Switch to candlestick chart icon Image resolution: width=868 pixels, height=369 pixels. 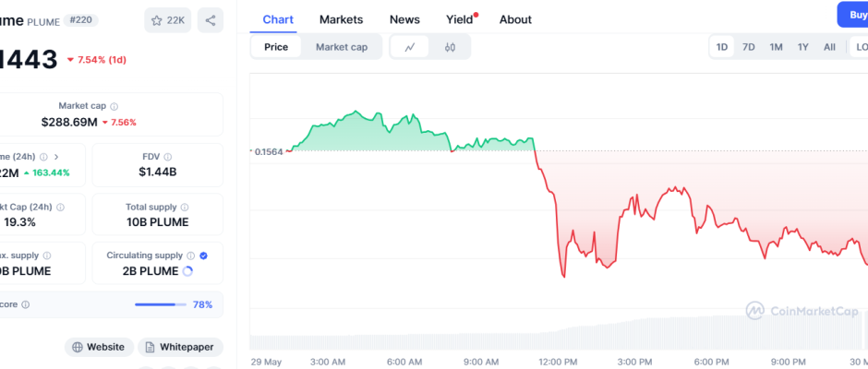coord(450,47)
